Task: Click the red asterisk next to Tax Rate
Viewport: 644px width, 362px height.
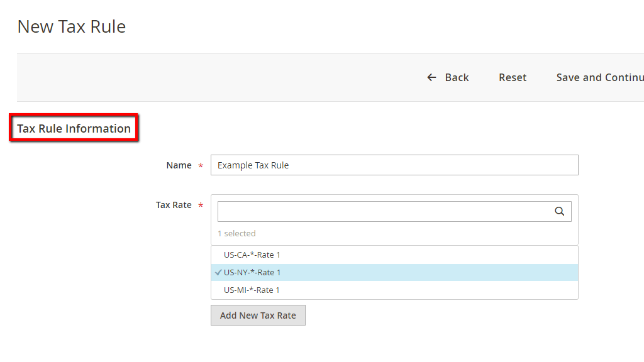Action: click(200, 205)
